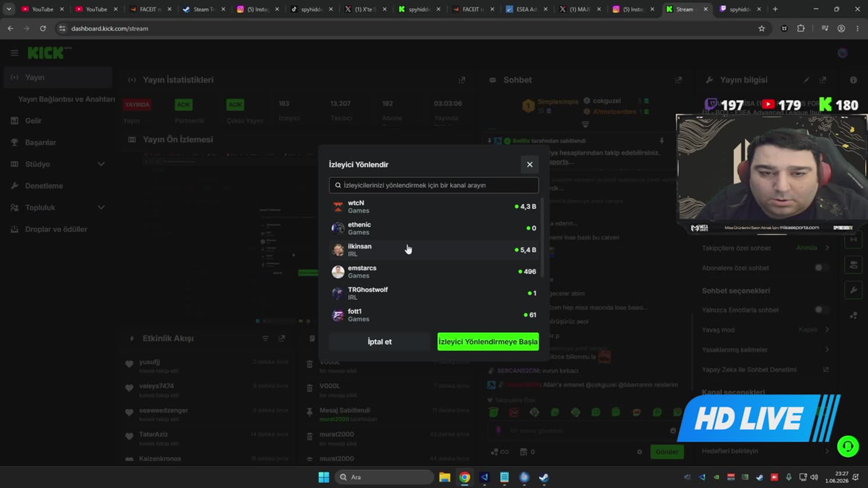Screen dimensions: 868x488
Task: Expand the Topluluk sidebar section
Action: point(58,207)
